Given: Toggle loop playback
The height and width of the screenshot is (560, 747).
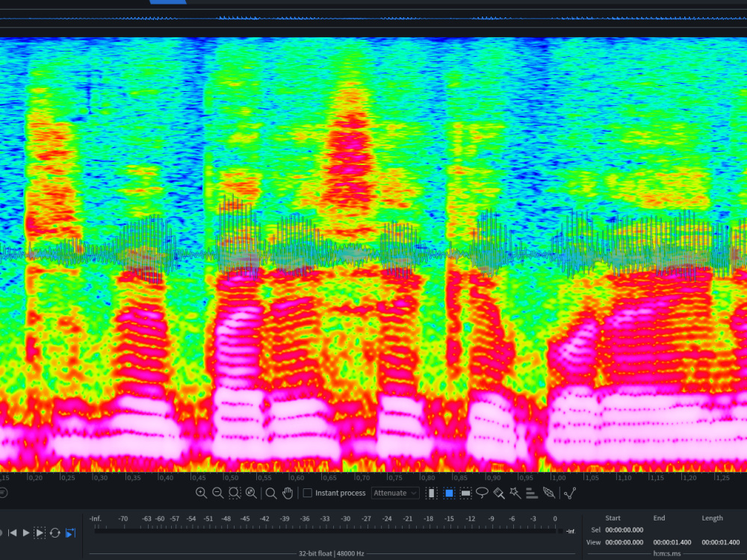Looking at the screenshot, I should 55,533.
